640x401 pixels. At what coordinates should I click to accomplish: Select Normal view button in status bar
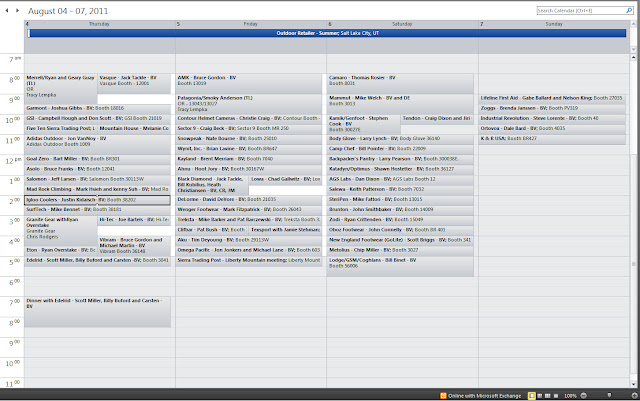(x=531, y=396)
